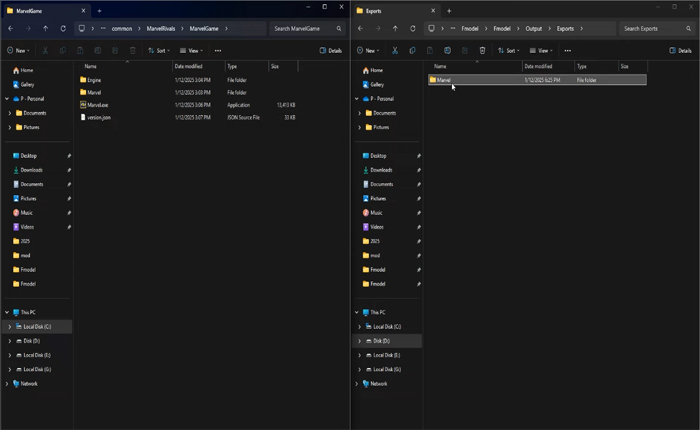Add a new tab in MarvelGame window

pos(99,10)
